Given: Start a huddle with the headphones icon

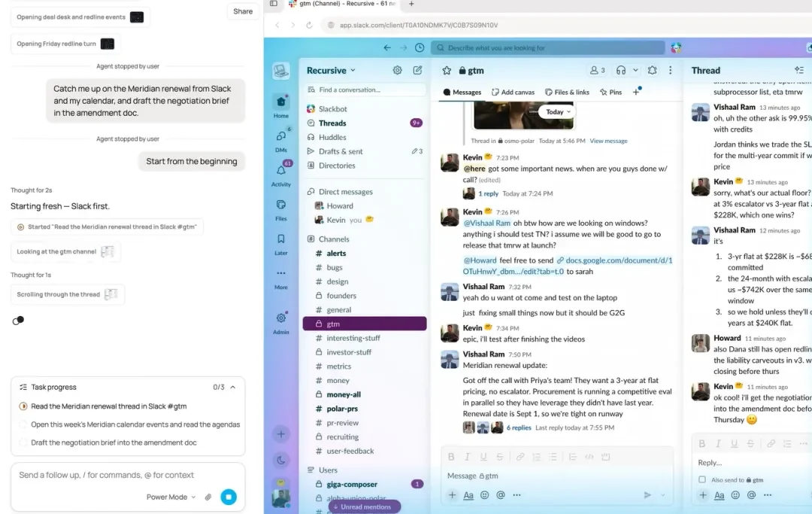Looking at the screenshot, I should pos(621,70).
